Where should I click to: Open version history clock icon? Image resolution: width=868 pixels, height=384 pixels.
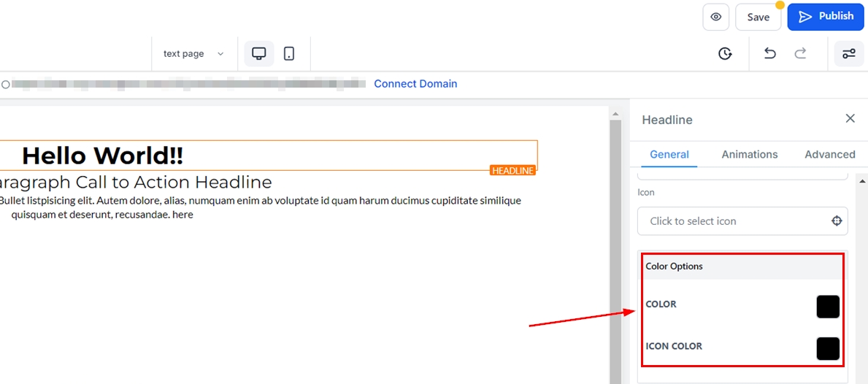tap(725, 53)
